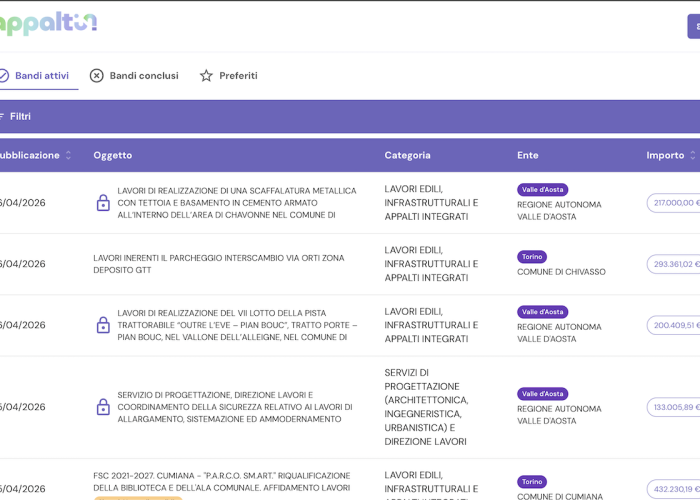Click Torino tag on Comune di Chivasso row

pos(532,257)
